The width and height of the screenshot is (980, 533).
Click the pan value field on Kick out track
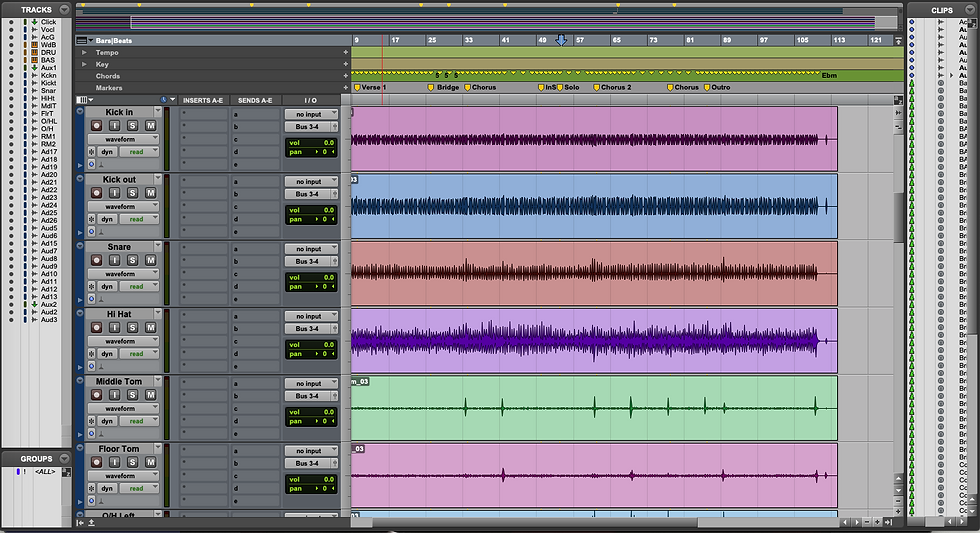[x=311, y=219]
